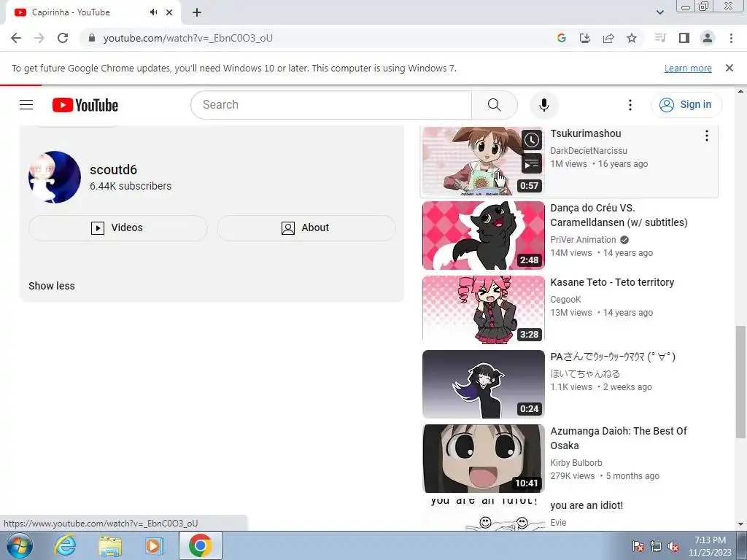Open Learn more about Chrome updates
747x560 pixels.
(x=688, y=68)
